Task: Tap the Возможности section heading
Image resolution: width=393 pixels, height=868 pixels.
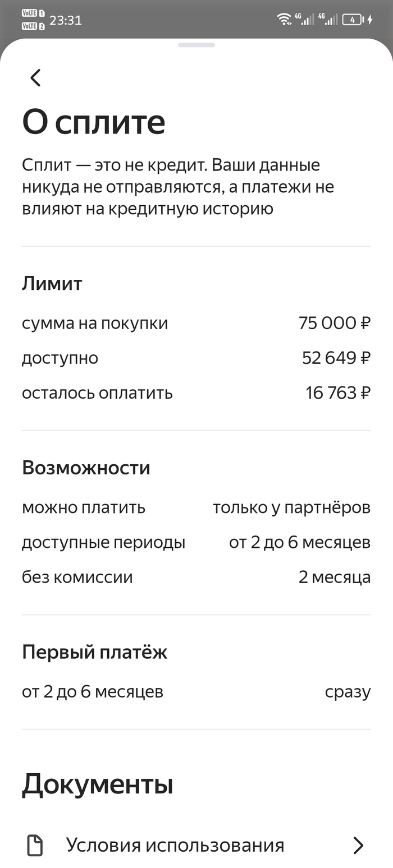Action: tap(86, 468)
